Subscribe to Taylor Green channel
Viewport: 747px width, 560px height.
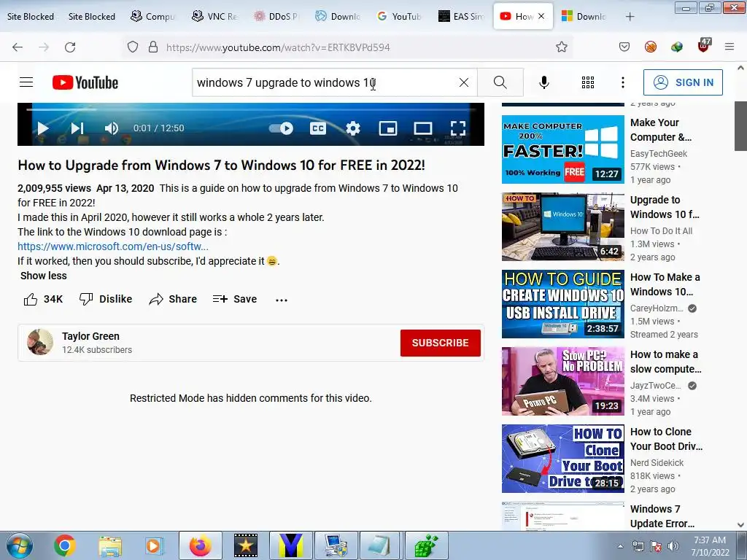[x=440, y=343]
